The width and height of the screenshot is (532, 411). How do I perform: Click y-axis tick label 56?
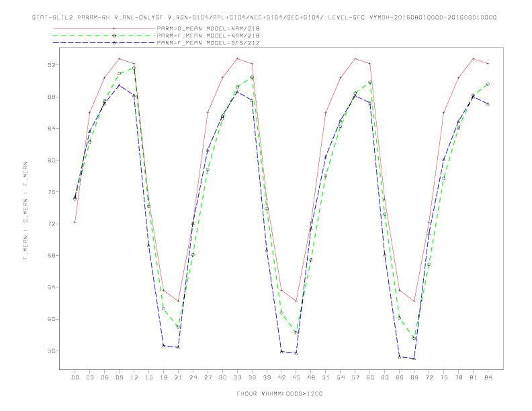[52, 351]
